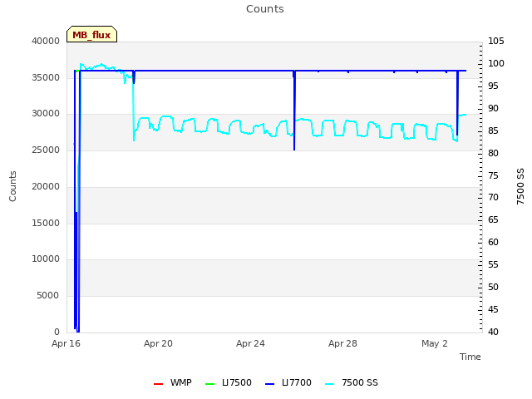
Task: Click the 15000 left-axis tick value
Action: click(x=46, y=223)
